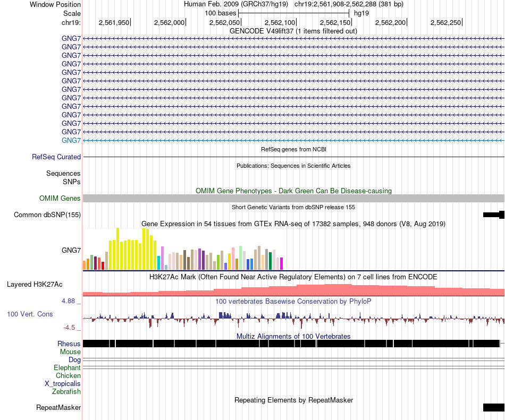Open the OMIM Gene Phenotypes track title

[x=293, y=191]
